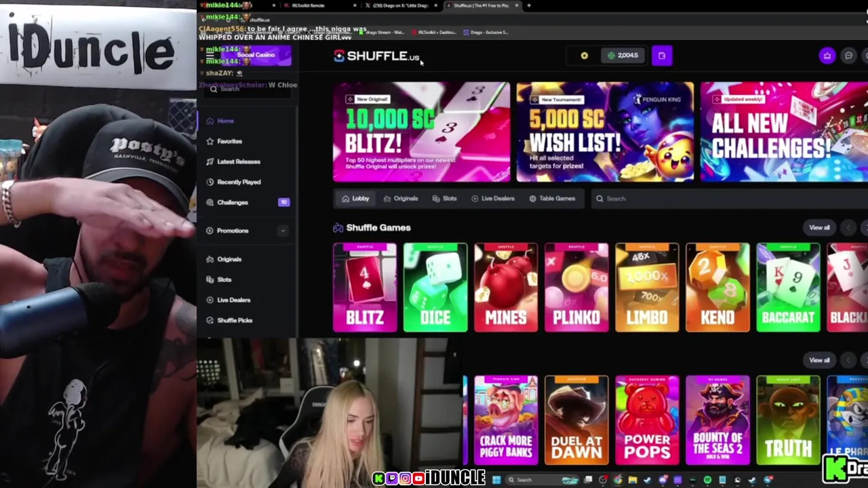Screen dimensions: 868x488
Task: Open Recently Played in the sidebar
Action: click(233, 182)
